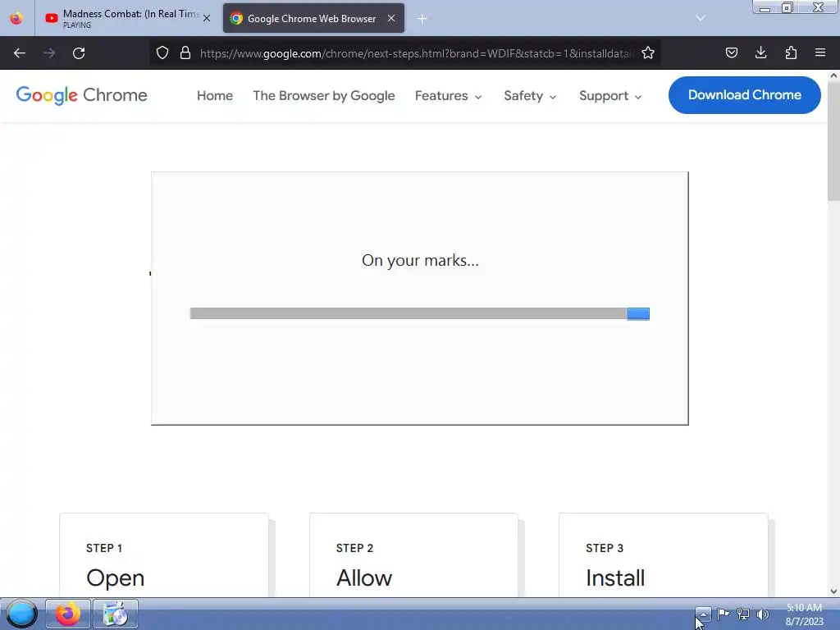Open The Browser by Google link
Viewport: 840px width, 630px height.
[323, 95]
